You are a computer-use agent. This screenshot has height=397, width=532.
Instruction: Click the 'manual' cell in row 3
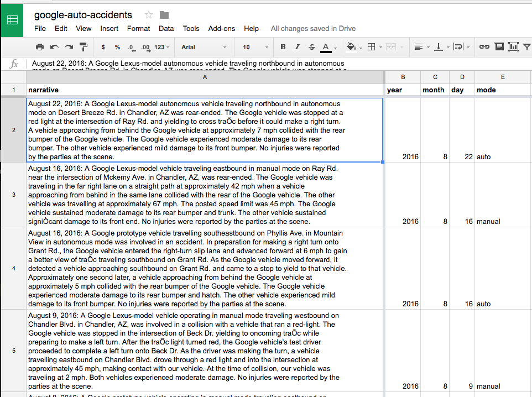tap(503, 195)
